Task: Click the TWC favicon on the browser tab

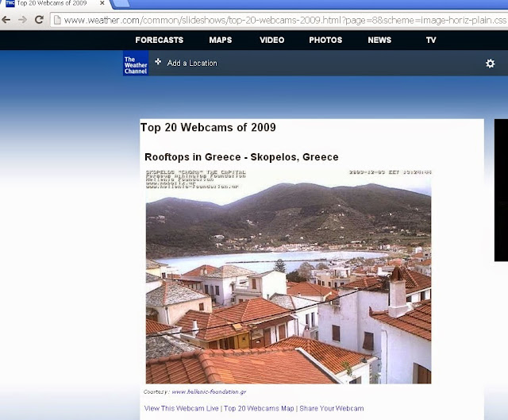Action: pos(10,3)
